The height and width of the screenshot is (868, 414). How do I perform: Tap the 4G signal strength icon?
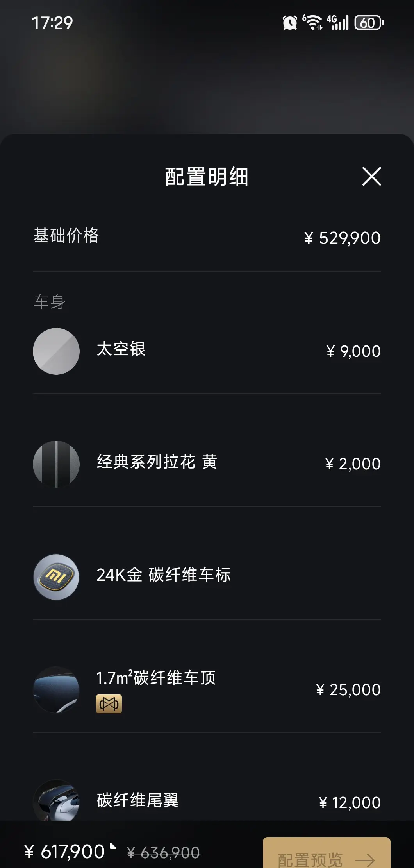[x=338, y=22]
